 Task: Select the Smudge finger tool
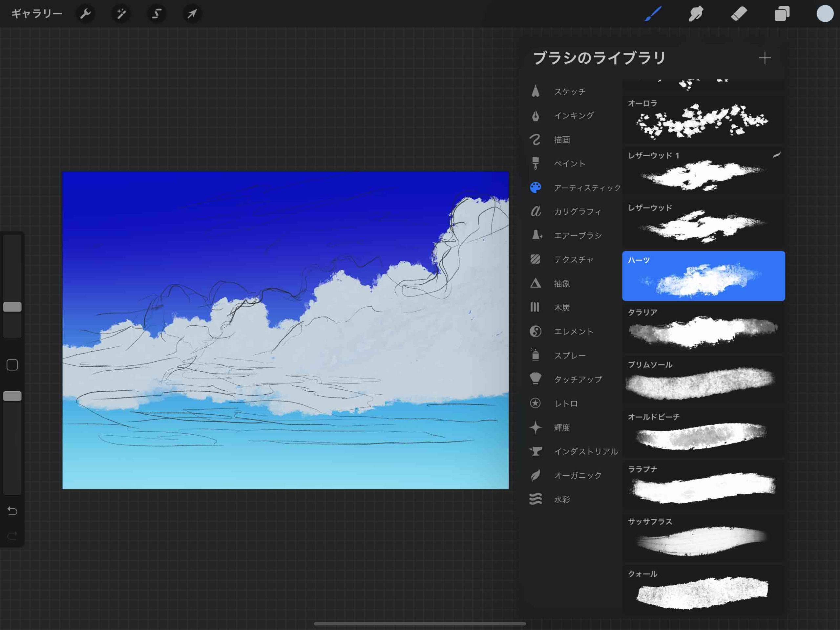696,14
